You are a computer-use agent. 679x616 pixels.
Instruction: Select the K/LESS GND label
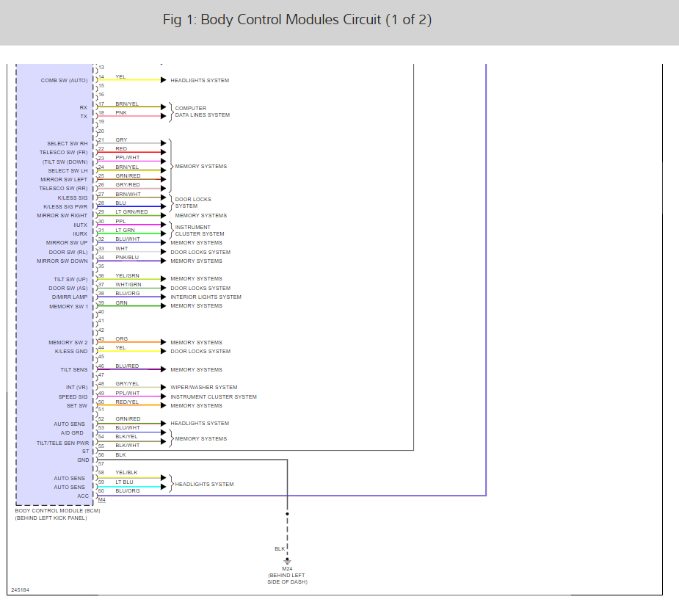coord(71,352)
